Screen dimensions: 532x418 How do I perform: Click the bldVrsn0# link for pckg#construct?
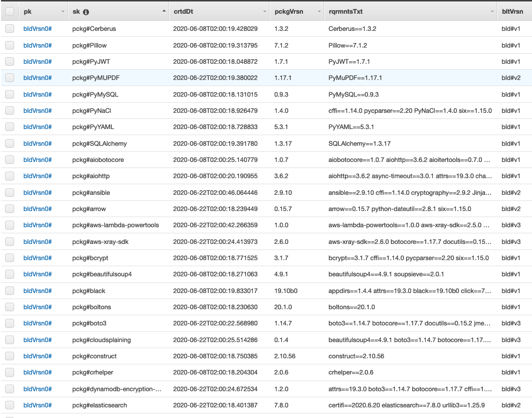click(37, 356)
